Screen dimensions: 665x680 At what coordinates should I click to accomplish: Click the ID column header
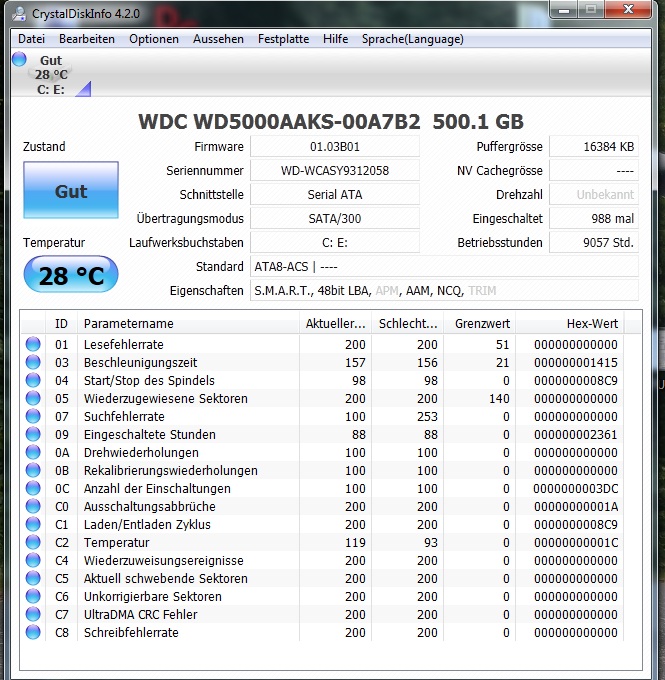coord(61,324)
